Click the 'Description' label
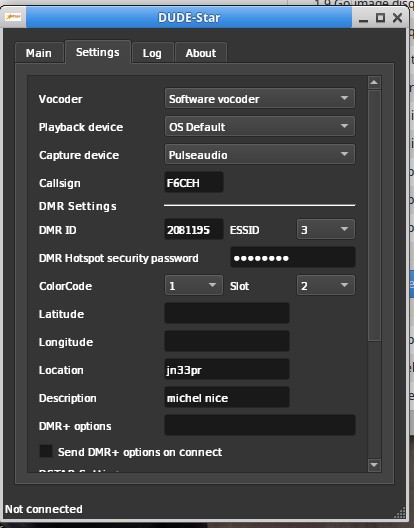 coord(68,398)
